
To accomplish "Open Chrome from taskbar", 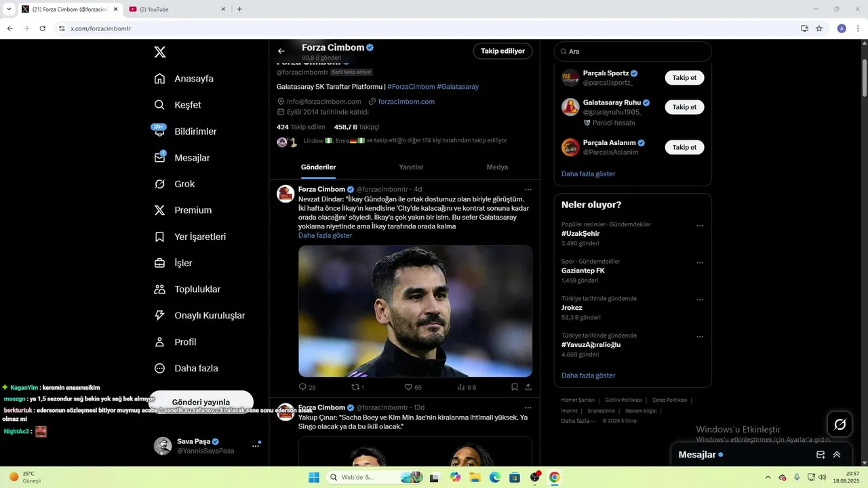I will tap(554, 477).
